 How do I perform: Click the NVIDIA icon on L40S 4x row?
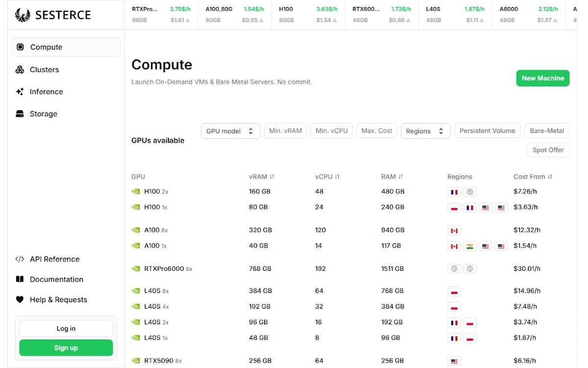click(x=136, y=307)
